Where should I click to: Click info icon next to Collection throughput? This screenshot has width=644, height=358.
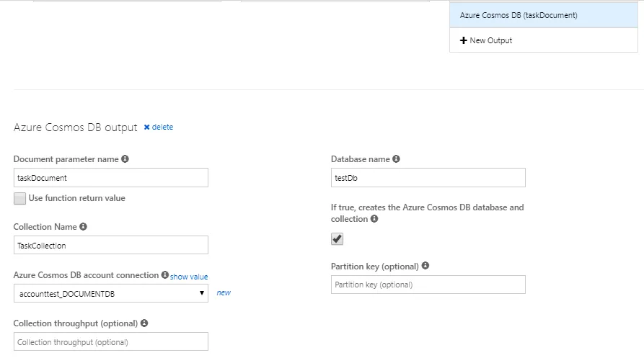tap(144, 323)
